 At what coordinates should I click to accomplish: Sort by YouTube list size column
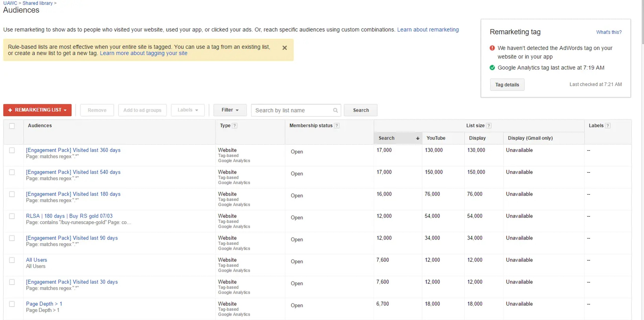tap(436, 138)
